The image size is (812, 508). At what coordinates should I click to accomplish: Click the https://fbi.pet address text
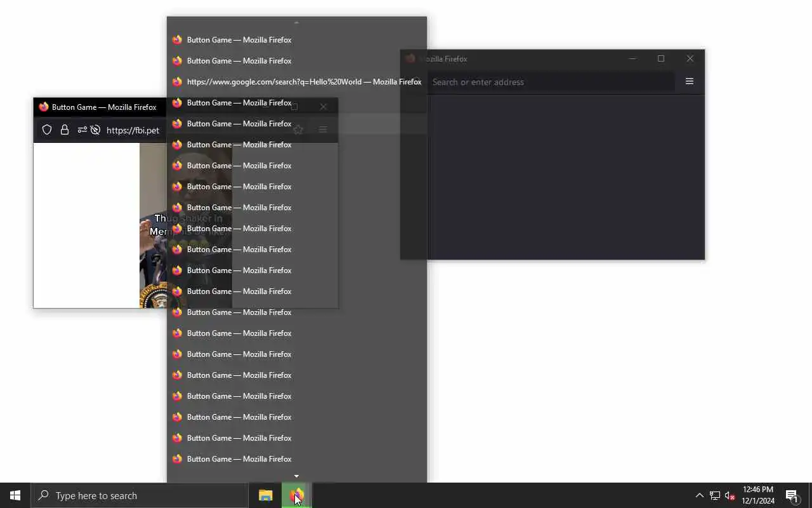pyautogui.click(x=133, y=130)
